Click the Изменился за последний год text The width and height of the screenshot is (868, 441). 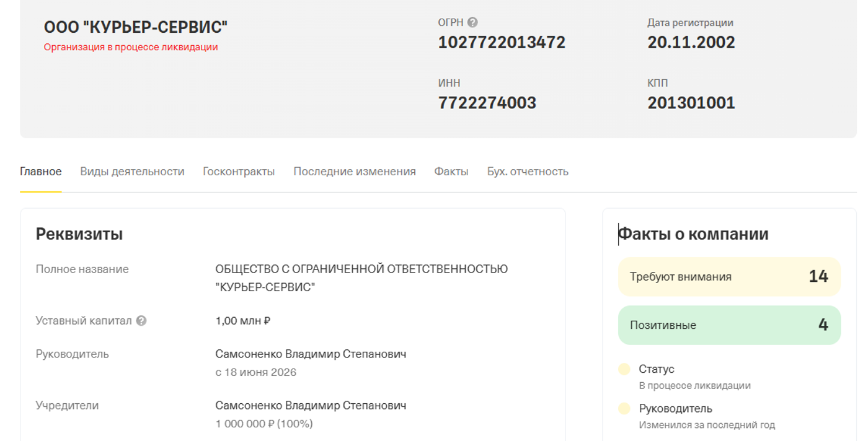click(707, 425)
